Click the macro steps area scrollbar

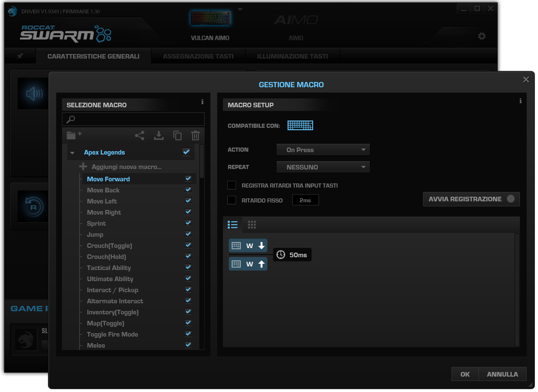[x=517, y=290]
